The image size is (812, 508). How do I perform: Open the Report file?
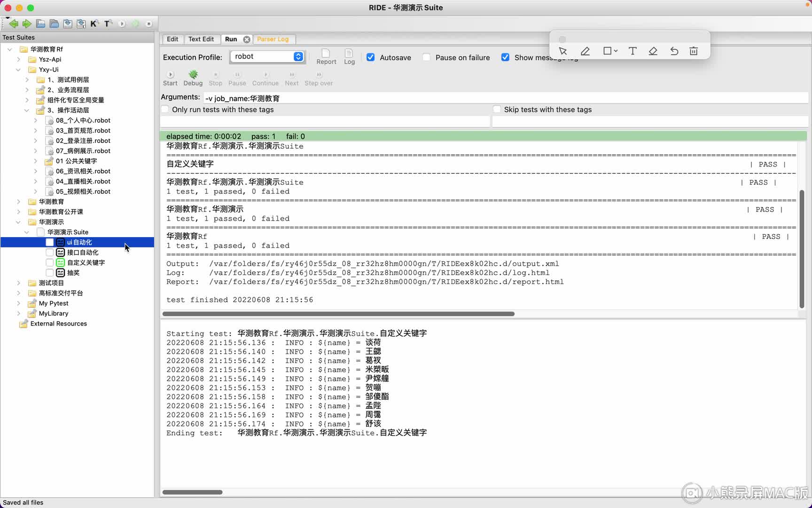326,57
